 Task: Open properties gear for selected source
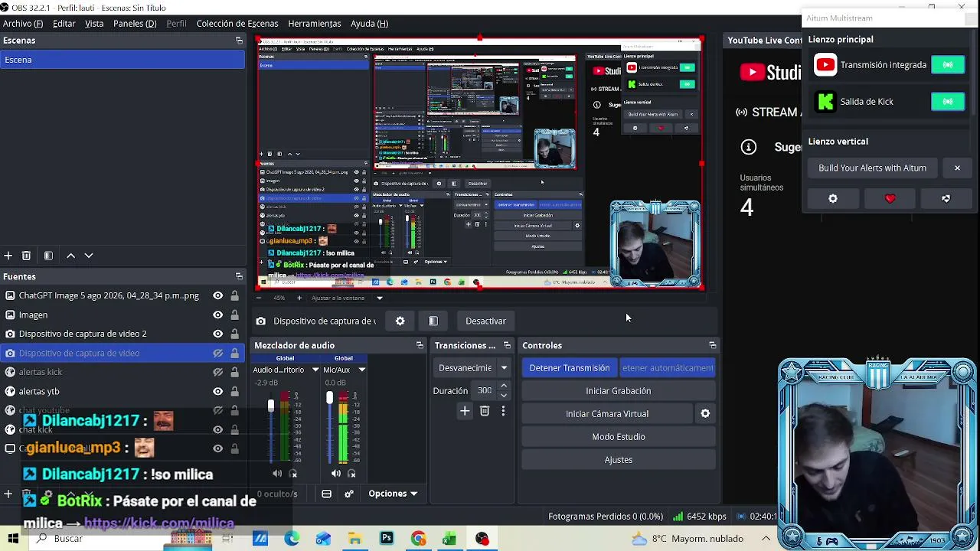(x=400, y=321)
